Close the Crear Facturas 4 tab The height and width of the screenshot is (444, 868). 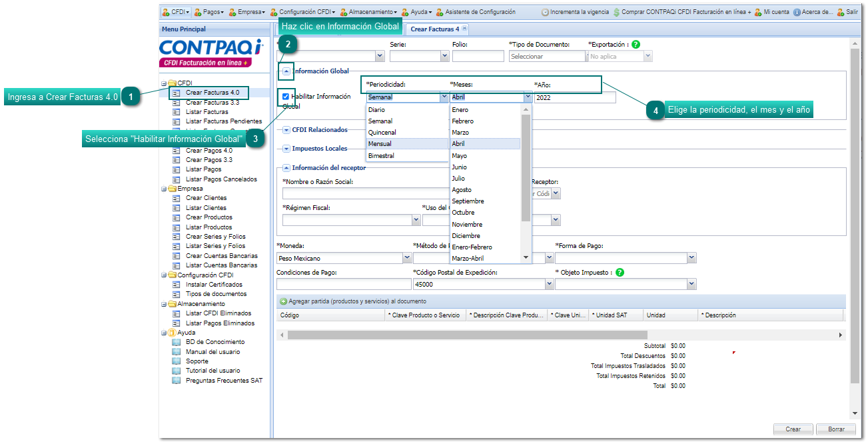click(x=464, y=29)
